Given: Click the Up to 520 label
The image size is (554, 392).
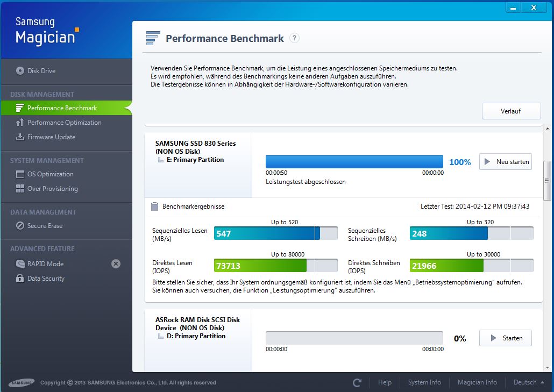Looking at the screenshot, I should [285, 222].
